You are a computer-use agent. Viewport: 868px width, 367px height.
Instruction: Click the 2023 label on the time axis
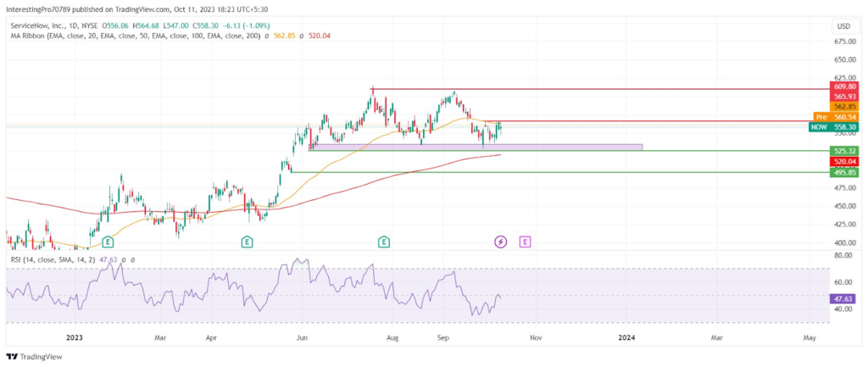tap(75, 337)
